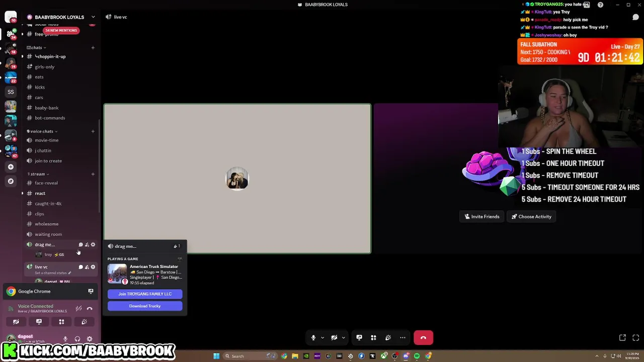Click the Windows taskbar Search box
Screen dimensions: 644x362
(x=249, y=356)
